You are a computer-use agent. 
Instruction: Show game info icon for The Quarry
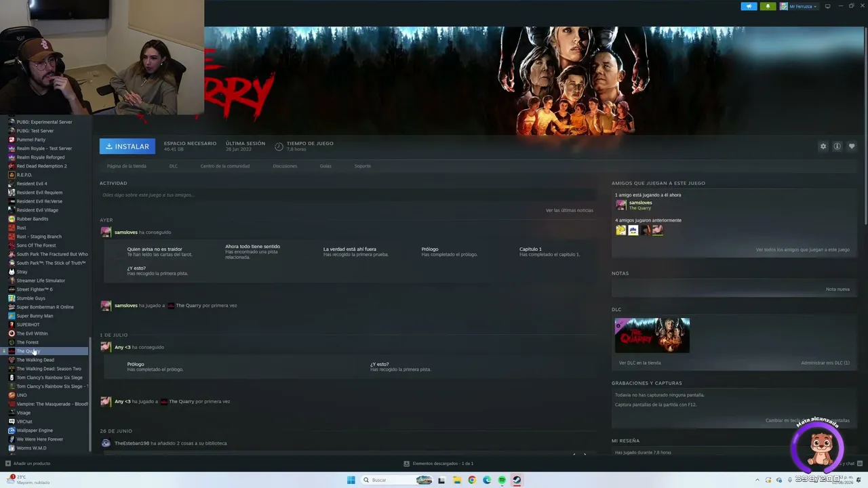[837, 146]
